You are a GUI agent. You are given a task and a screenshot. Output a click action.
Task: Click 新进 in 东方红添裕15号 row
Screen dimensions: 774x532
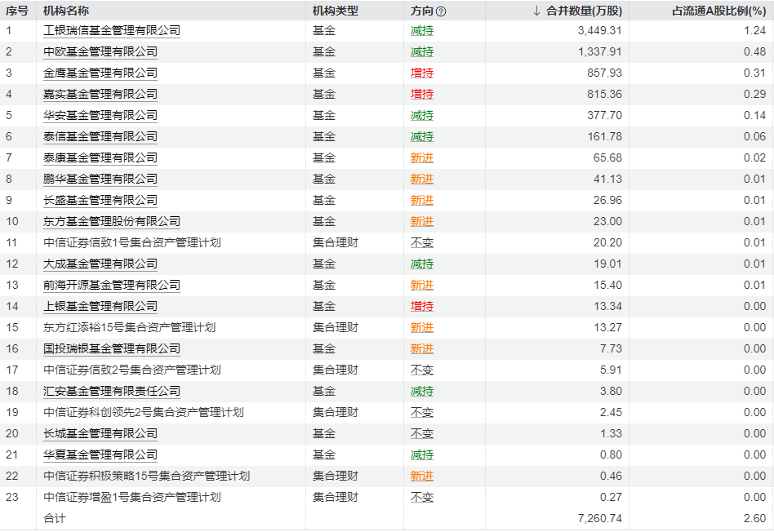click(422, 328)
